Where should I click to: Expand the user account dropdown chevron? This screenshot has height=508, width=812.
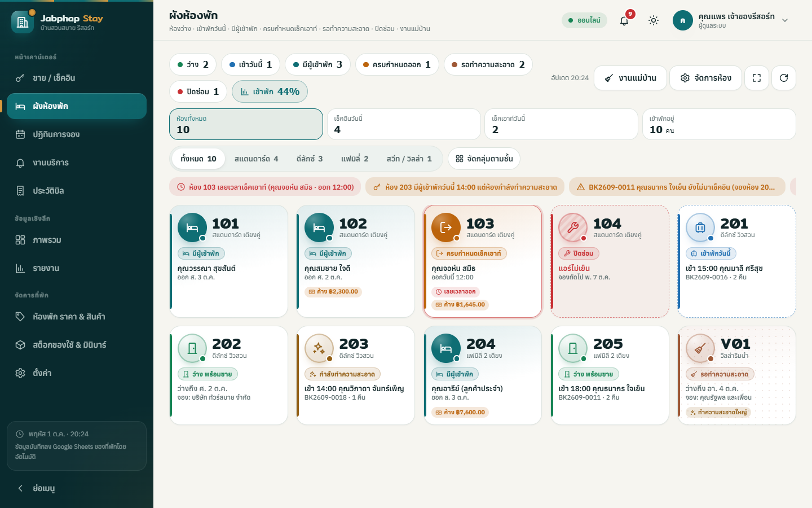[785, 20]
